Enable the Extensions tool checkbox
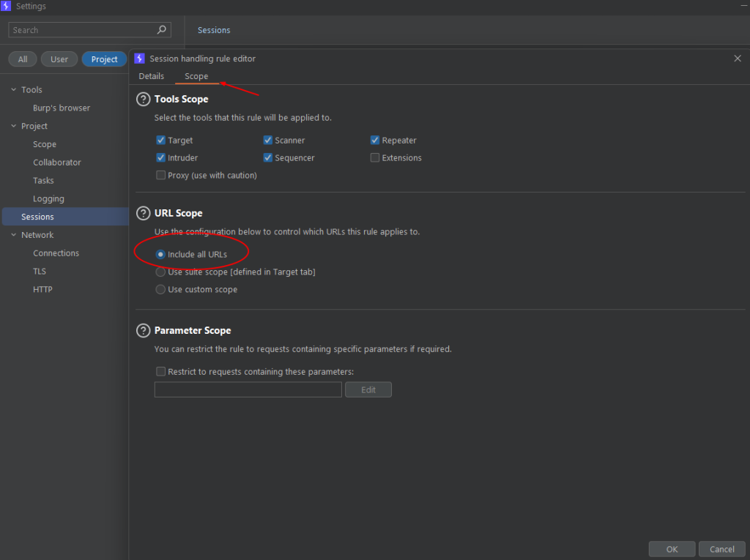750x560 pixels. pos(375,158)
